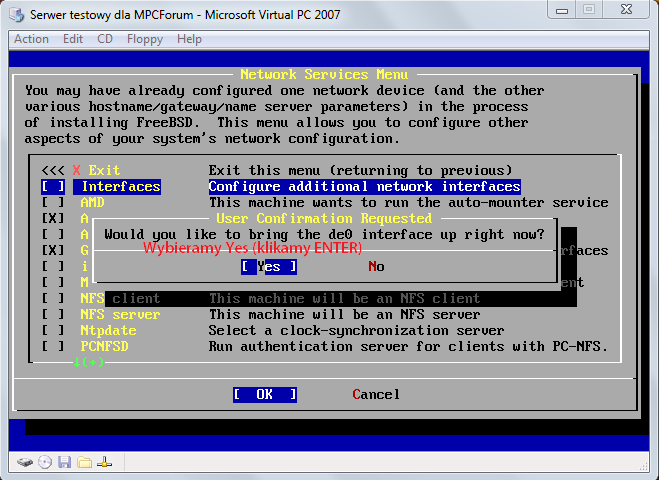Click the CD drive status icon

pyautogui.click(x=45, y=462)
